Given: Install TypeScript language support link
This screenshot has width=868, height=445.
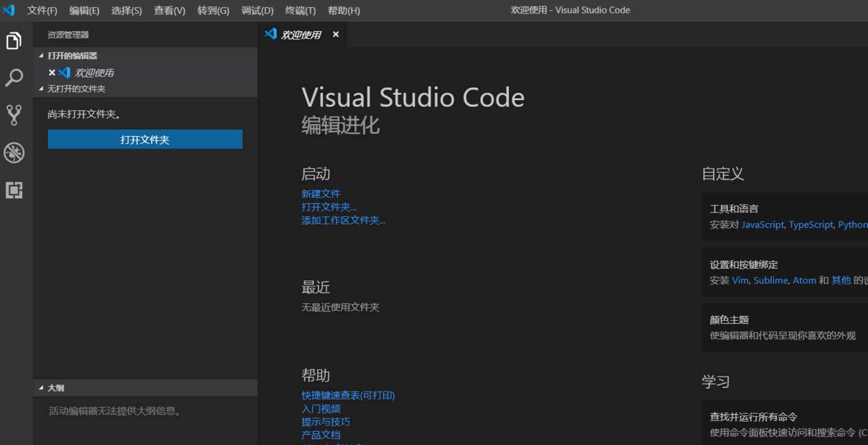Looking at the screenshot, I should pyautogui.click(x=811, y=225).
